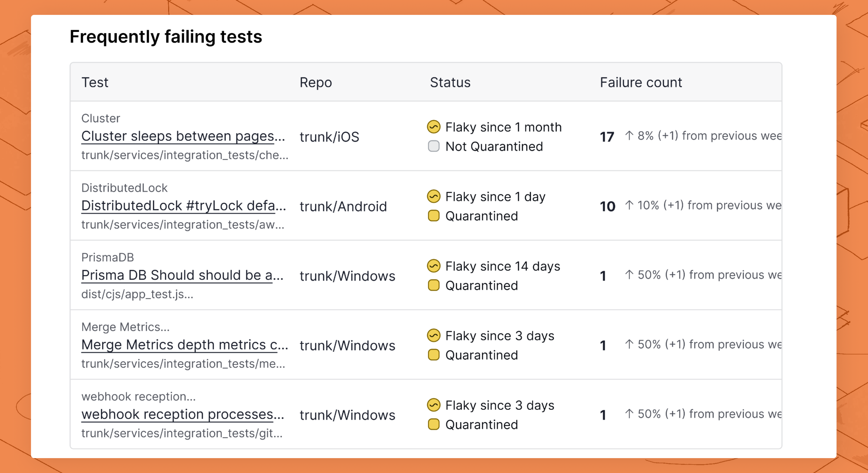This screenshot has width=868, height=473.
Task: Select 'trunk/Windows' in the webhook reception row
Action: coord(347,415)
